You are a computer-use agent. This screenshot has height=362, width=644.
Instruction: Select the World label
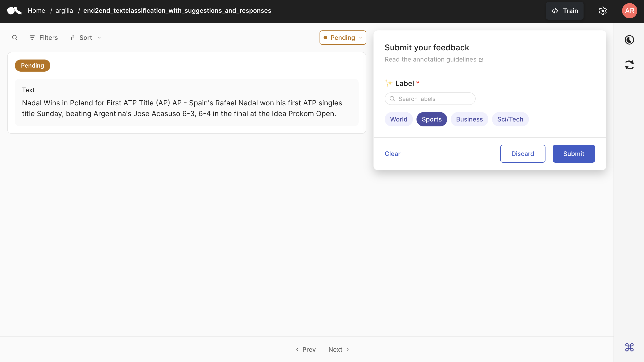(x=399, y=119)
